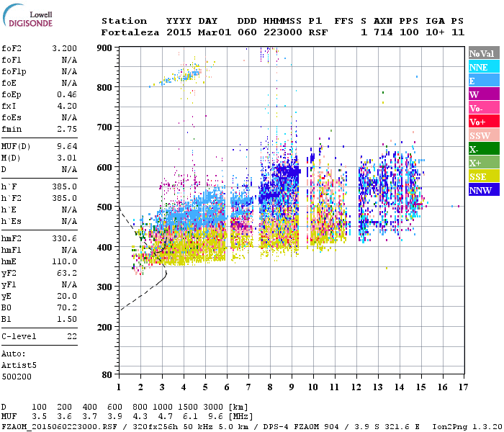The image size is (504, 432).
Task: Click the foF1 parameter label
Action: coord(12,60)
